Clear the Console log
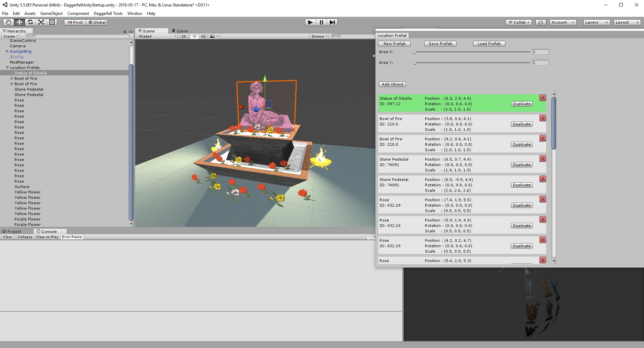 click(8, 237)
